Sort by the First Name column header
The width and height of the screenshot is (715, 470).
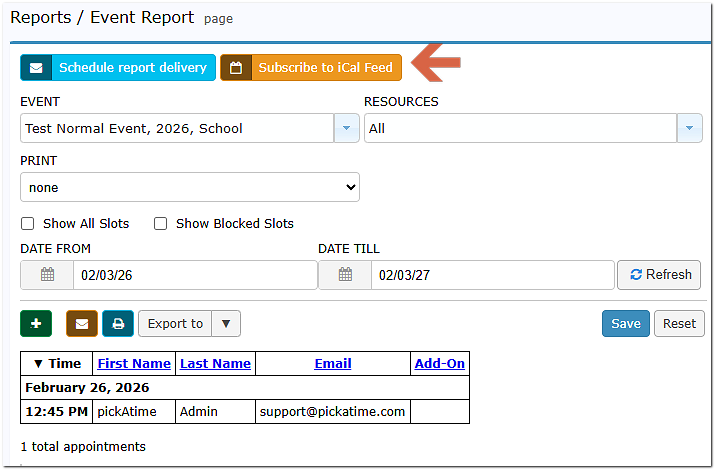[134, 364]
